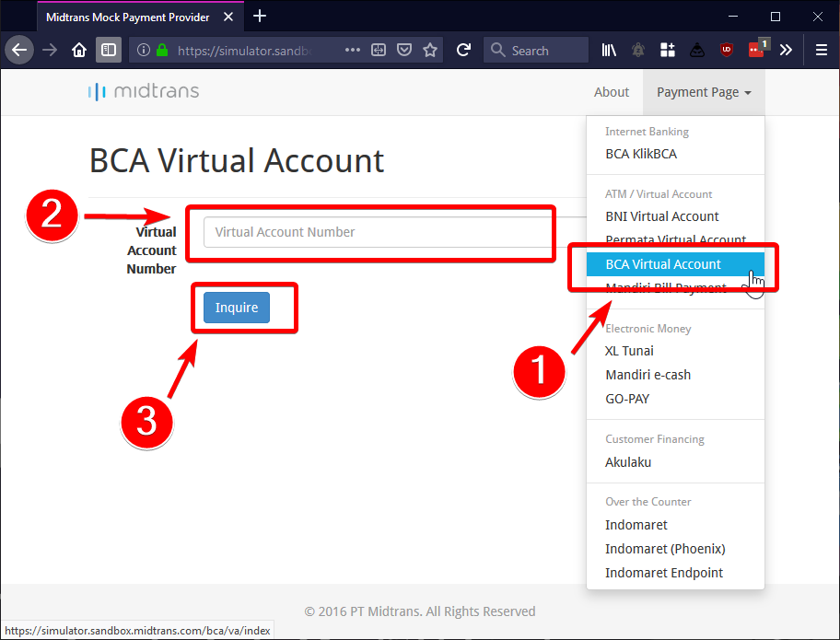Screen dimensions: 840x640
Task: Close the Midtrans Mock Payment Provider tab
Action: point(228,17)
